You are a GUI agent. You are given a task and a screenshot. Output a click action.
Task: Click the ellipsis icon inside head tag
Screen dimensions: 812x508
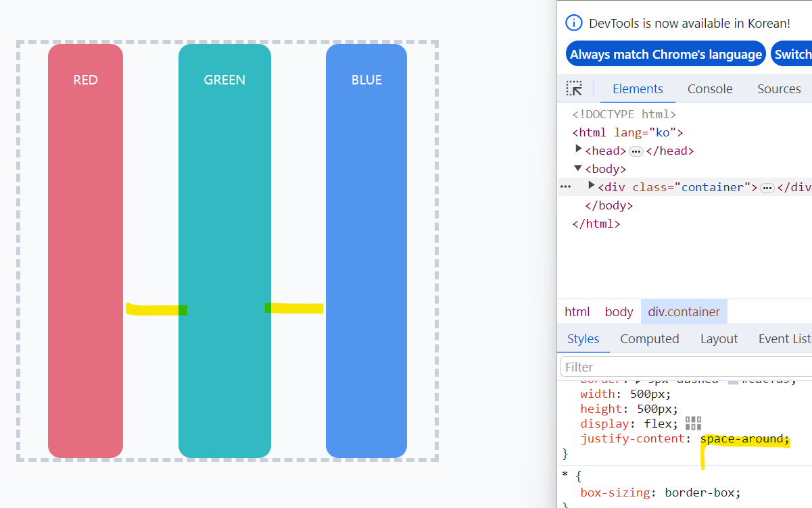636,151
